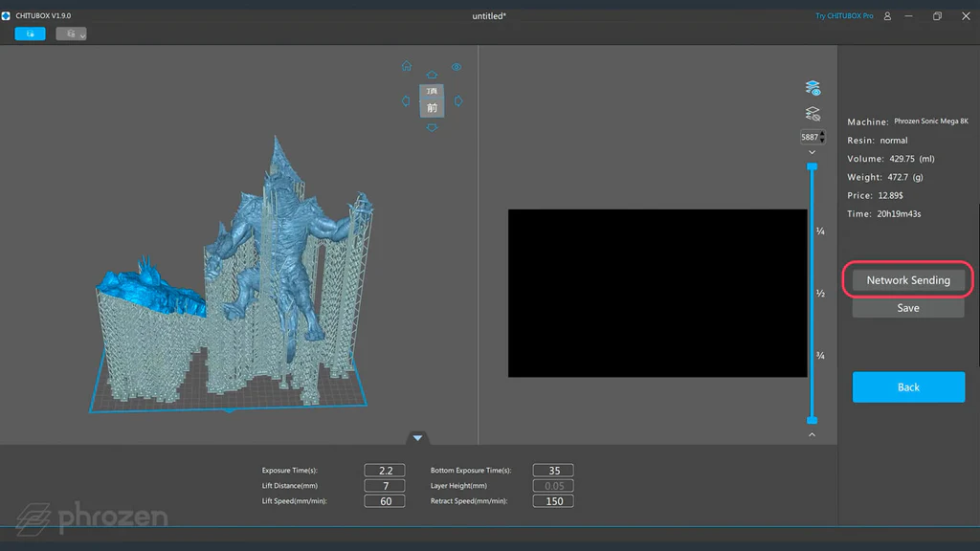Rotate view left using the left arrow icon
980x551 pixels.
point(406,100)
